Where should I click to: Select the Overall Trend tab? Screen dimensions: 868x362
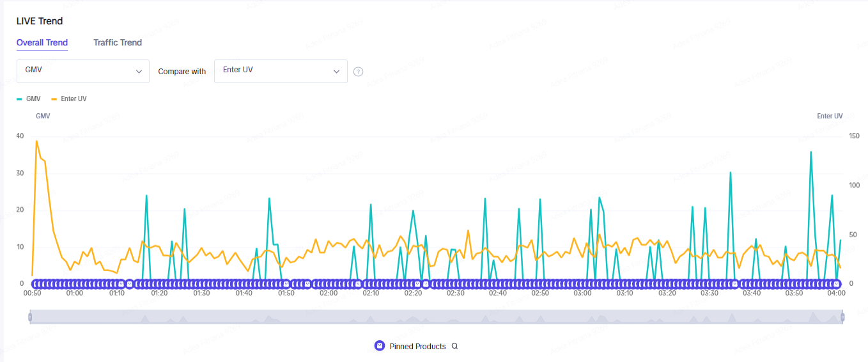point(42,43)
